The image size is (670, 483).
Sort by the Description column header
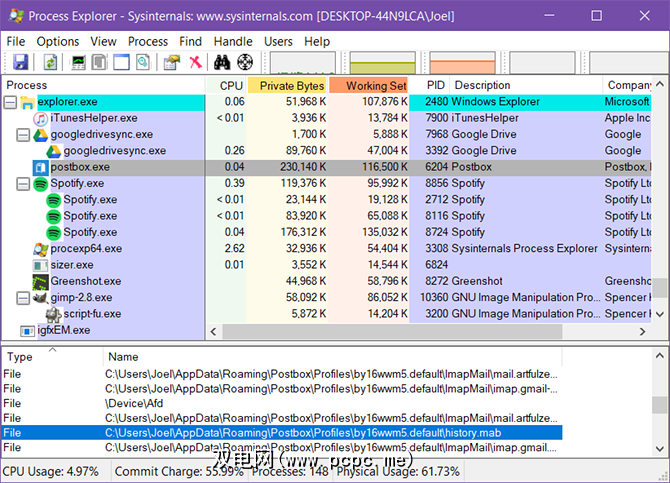[x=526, y=85]
